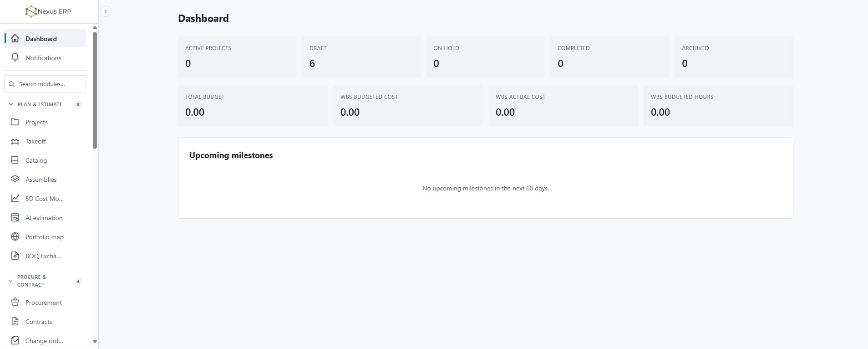Image resolution: width=868 pixels, height=349 pixels.
Task: Click the Notifications bell icon
Action: click(x=15, y=58)
